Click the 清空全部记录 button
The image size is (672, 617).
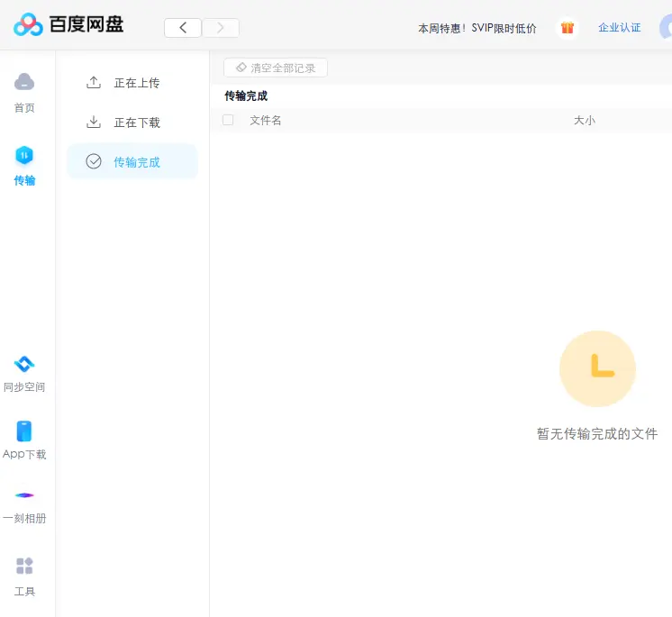point(276,68)
